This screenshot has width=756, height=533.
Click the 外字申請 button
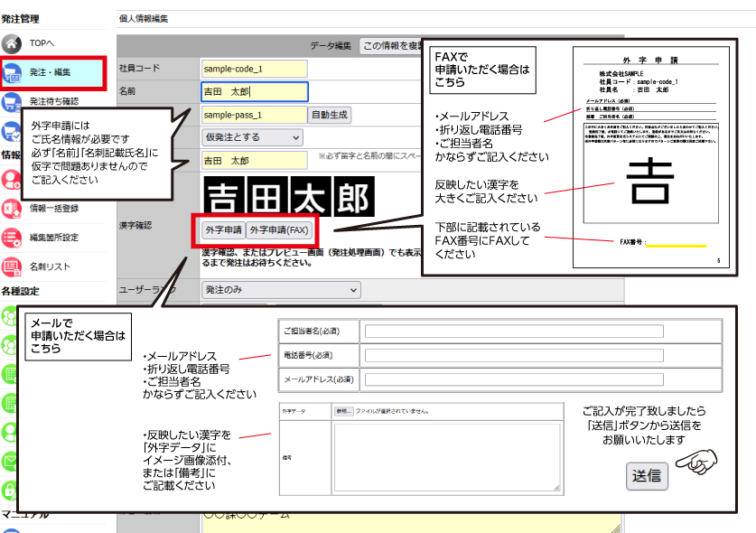point(221,230)
